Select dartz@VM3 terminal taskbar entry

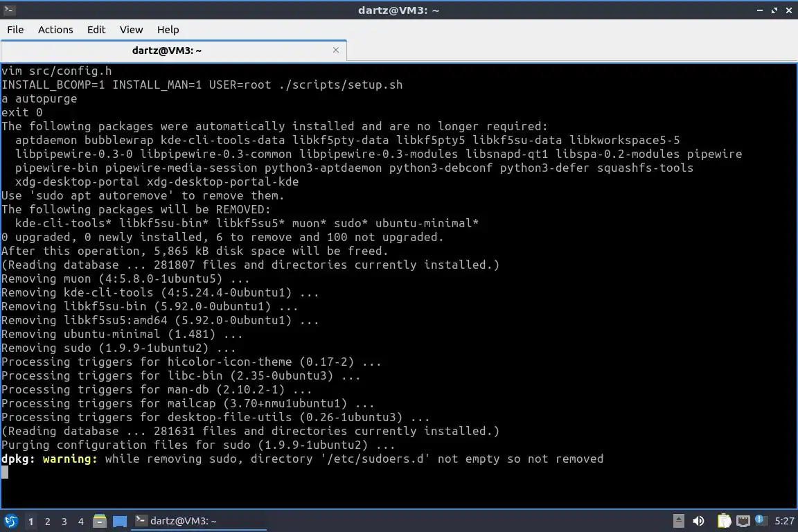click(199, 521)
